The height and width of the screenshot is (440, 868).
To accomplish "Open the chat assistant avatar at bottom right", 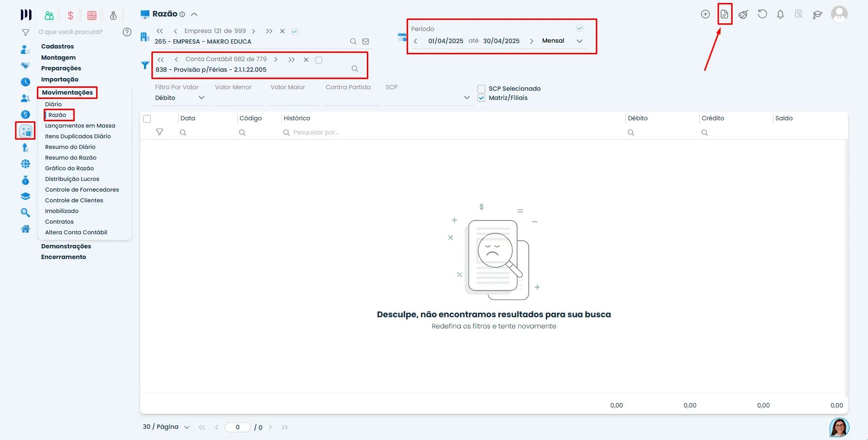I will click(x=839, y=427).
